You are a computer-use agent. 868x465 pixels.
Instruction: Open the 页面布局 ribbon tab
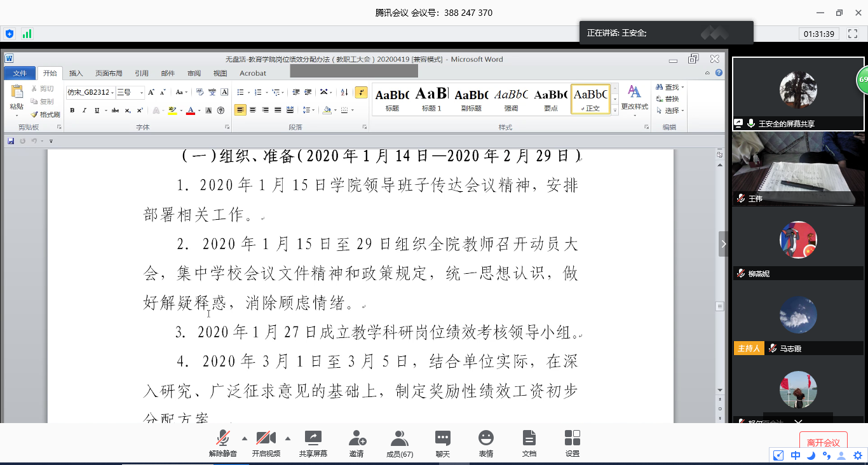(109, 73)
